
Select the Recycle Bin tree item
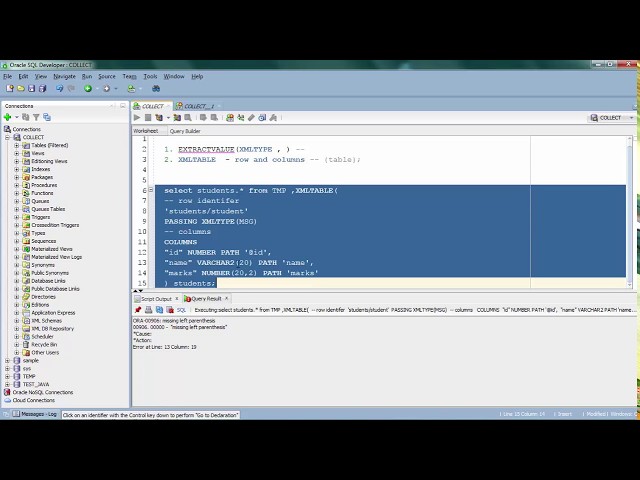tap(44, 344)
